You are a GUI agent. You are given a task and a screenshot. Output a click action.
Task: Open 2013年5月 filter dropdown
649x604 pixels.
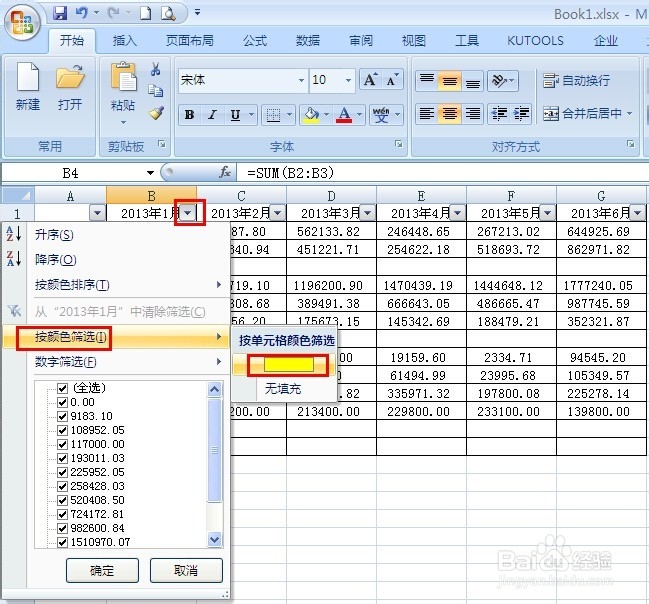[547, 214]
